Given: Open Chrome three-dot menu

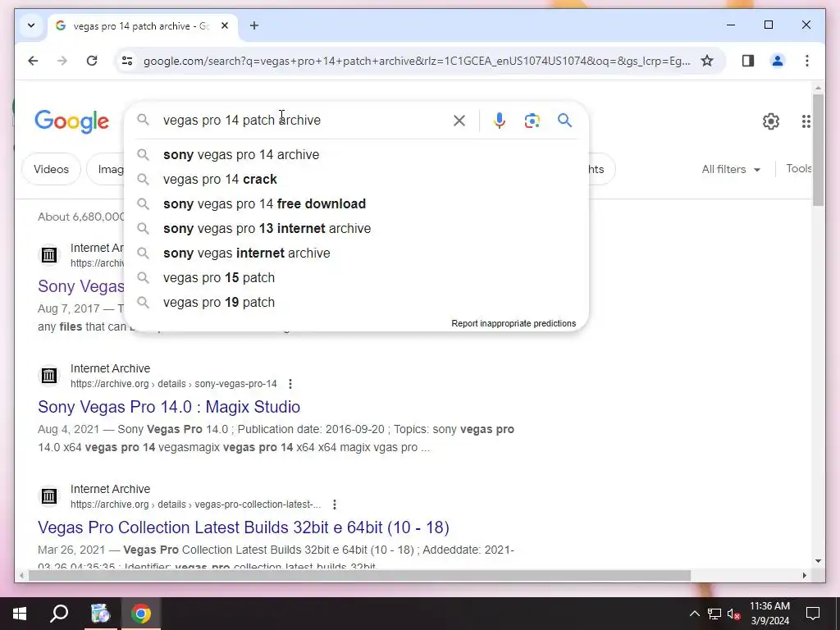Looking at the screenshot, I should pos(807,61).
